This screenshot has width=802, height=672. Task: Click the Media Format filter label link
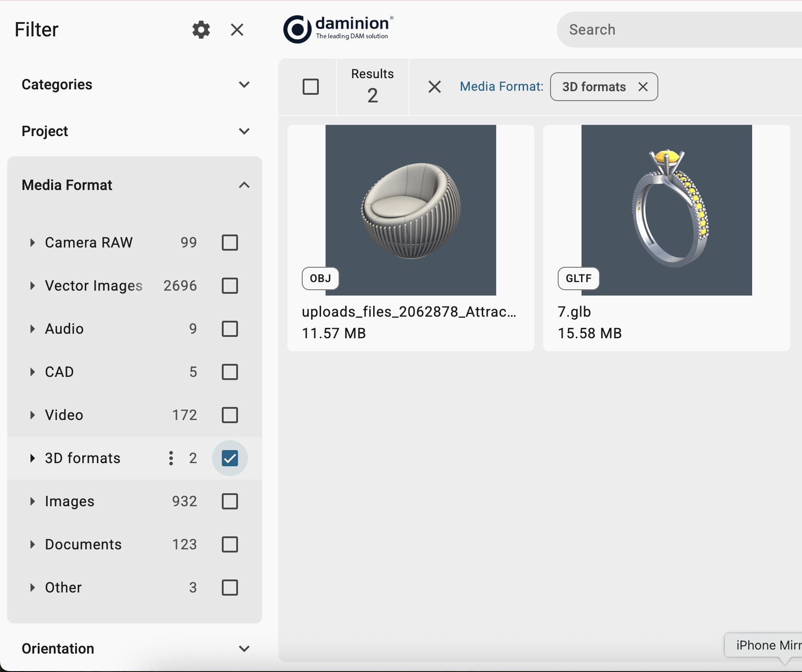[501, 87]
